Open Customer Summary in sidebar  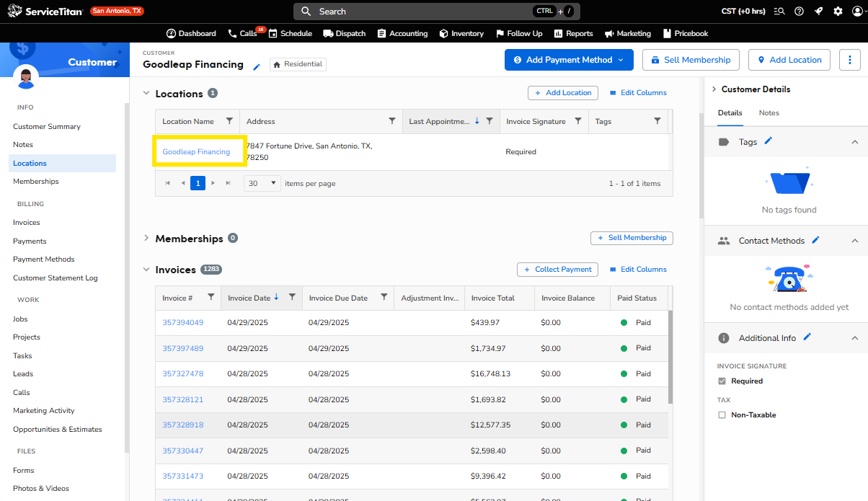pyautogui.click(x=47, y=126)
